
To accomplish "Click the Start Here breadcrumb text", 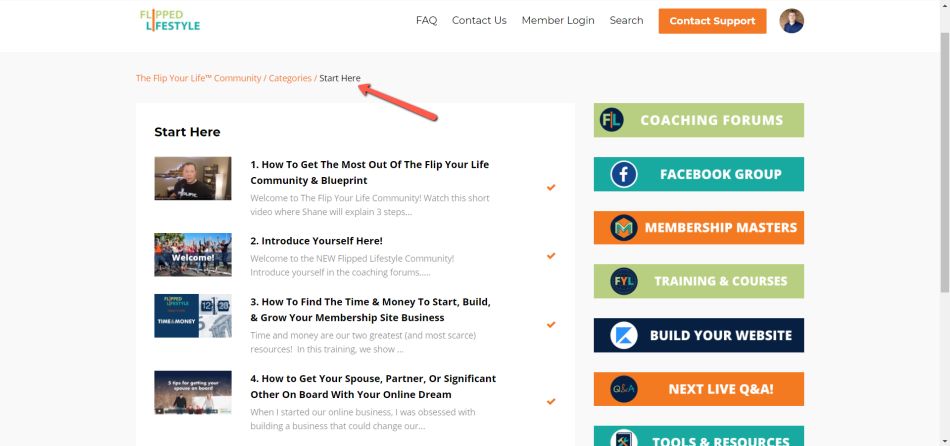I will (x=340, y=78).
